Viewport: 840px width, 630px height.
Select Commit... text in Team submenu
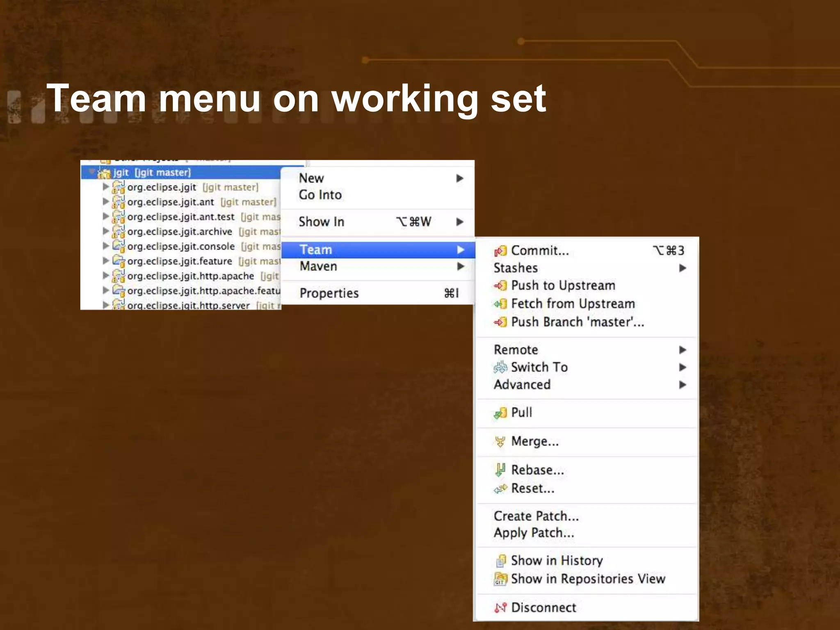pyautogui.click(x=540, y=251)
